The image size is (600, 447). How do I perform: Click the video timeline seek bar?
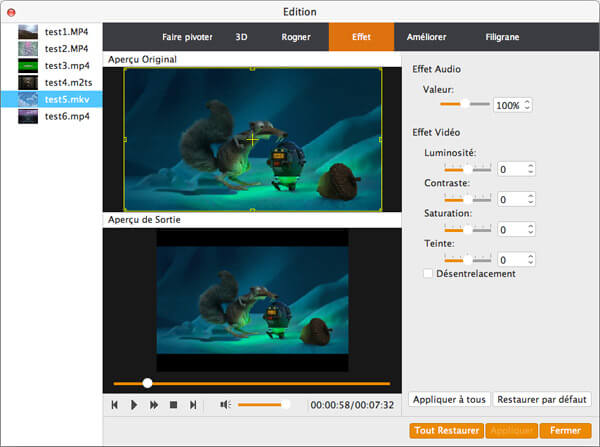click(x=251, y=383)
